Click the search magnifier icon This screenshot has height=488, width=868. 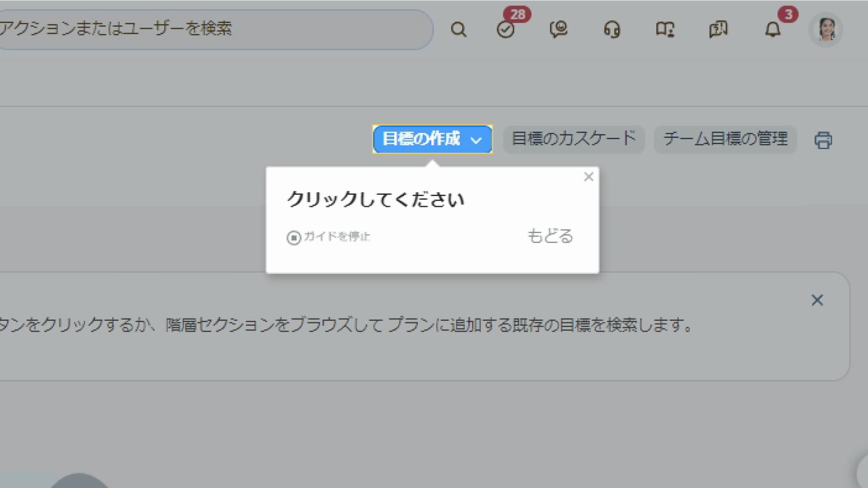458,30
